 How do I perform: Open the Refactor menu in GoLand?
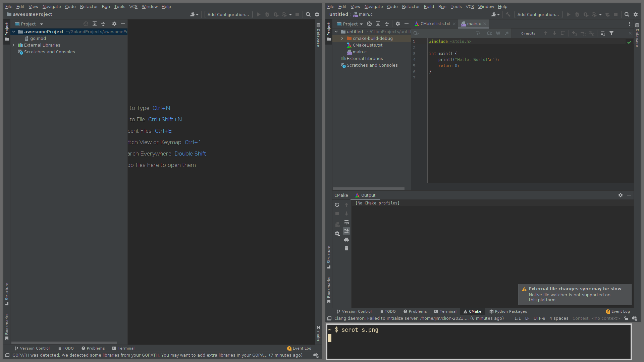89,6
